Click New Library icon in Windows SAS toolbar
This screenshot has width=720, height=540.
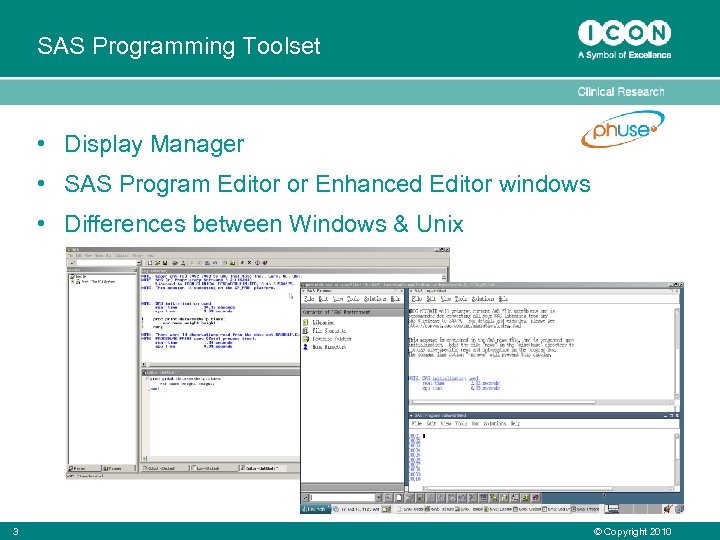coord(225,263)
